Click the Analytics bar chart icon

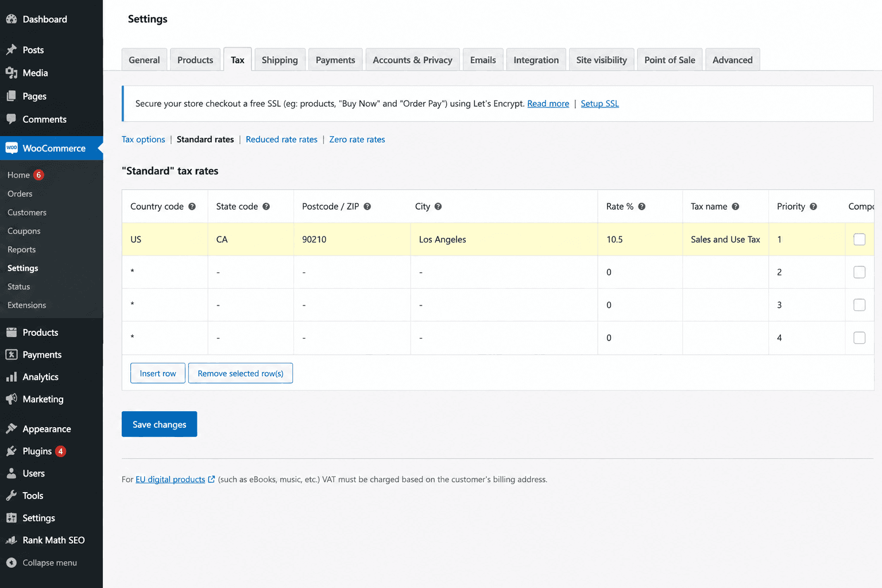pos(11,377)
